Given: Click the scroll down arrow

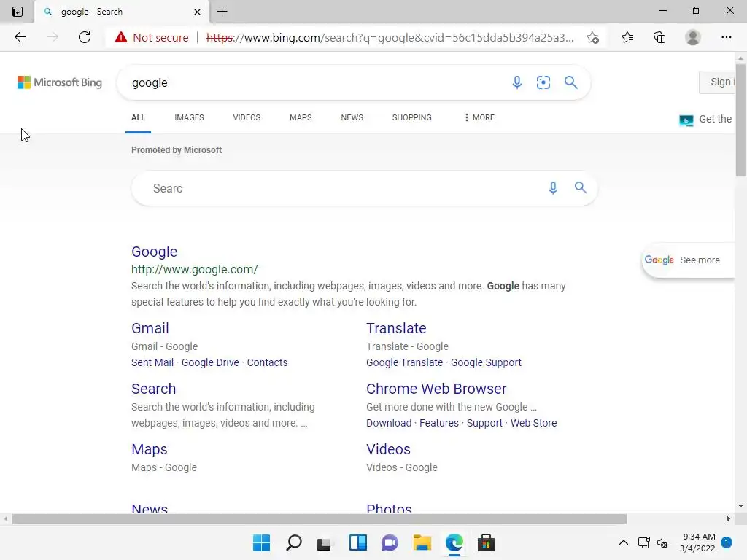Looking at the screenshot, I should click(x=740, y=506).
